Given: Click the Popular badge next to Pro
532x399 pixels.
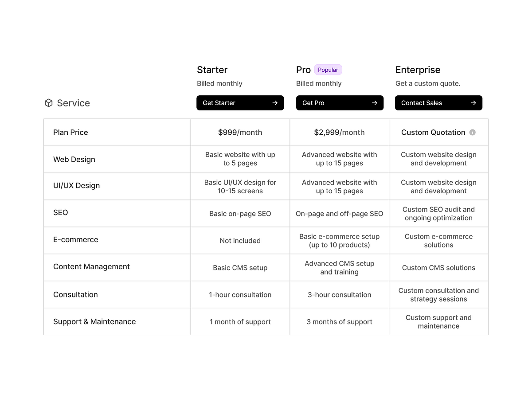Looking at the screenshot, I should [x=328, y=70].
